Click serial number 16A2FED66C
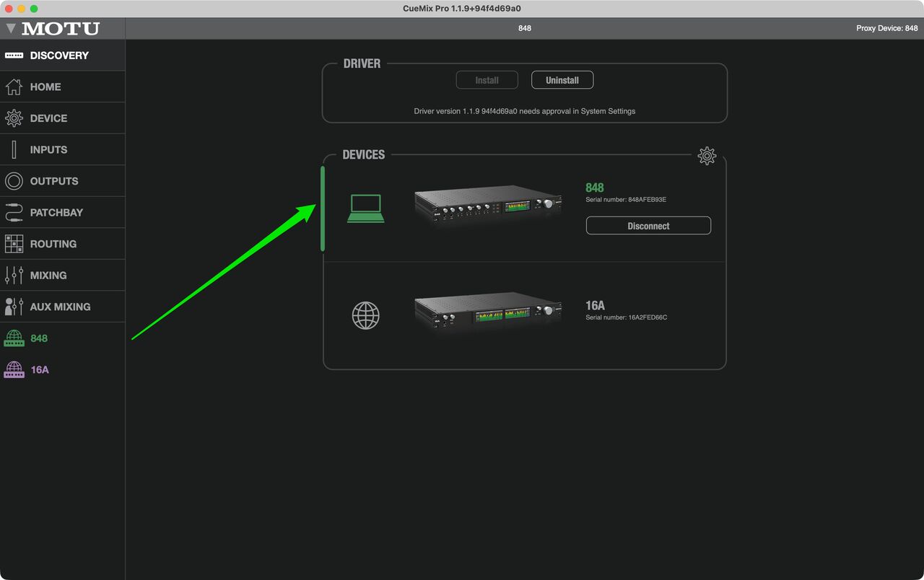 pos(626,317)
